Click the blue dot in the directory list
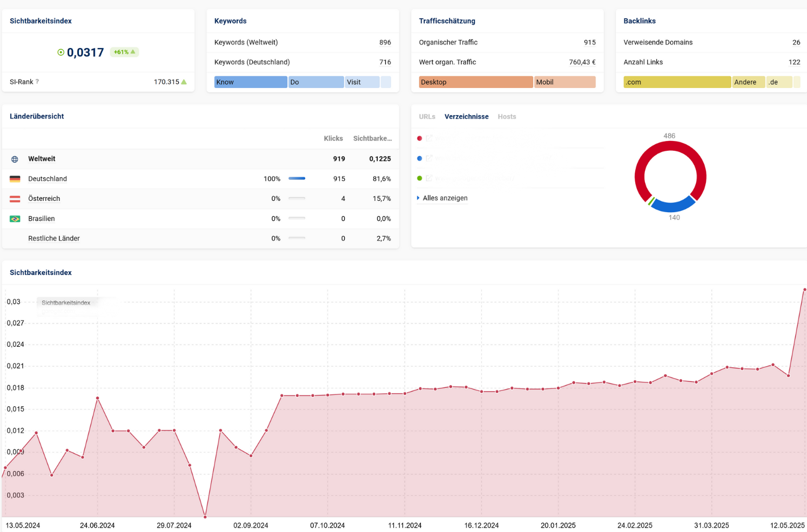The width and height of the screenshot is (807, 532). pos(420,158)
